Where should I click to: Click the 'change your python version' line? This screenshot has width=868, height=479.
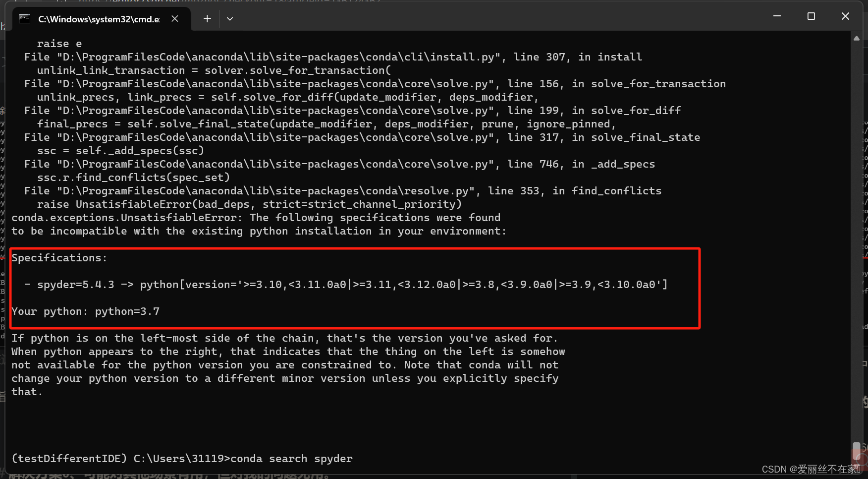pos(285,378)
